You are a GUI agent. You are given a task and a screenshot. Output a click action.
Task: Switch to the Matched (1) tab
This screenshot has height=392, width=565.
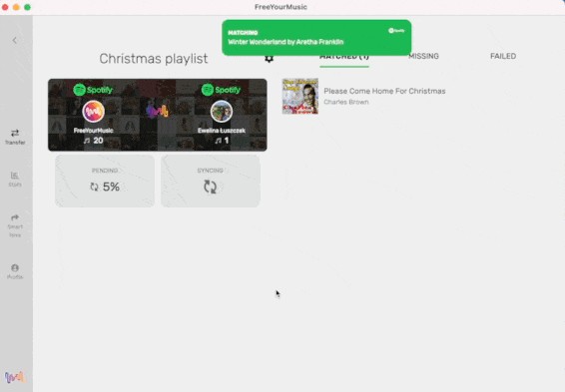point(344,57)
